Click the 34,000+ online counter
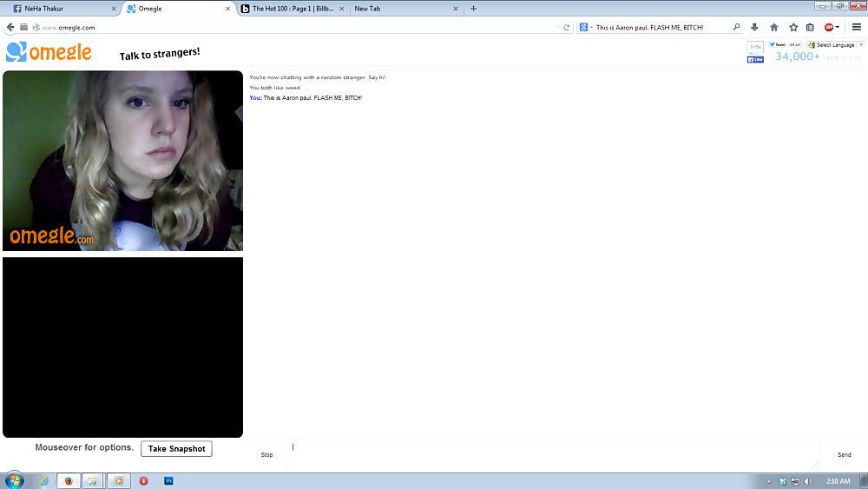The image size is (868, 489). [797, 56]
